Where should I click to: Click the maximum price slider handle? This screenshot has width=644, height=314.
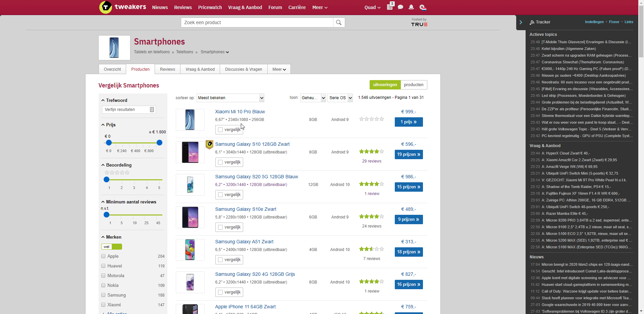(x=160, y=143)
